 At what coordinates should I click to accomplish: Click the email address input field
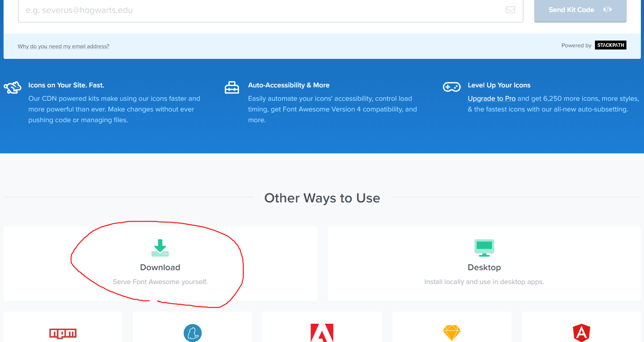click(x=270, y=10)
